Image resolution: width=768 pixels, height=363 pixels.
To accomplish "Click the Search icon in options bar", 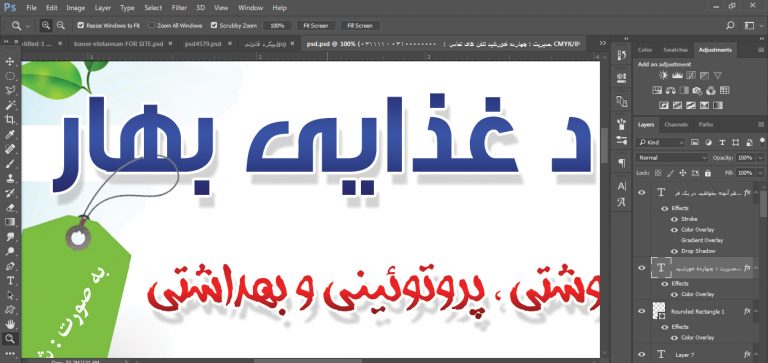I will coord(730,25).
